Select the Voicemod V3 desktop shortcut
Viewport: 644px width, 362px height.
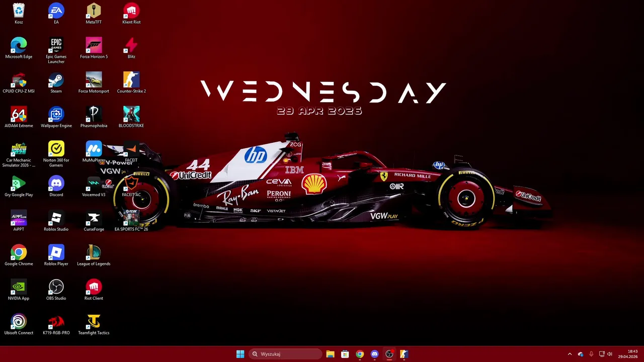(x=94, y=187)
